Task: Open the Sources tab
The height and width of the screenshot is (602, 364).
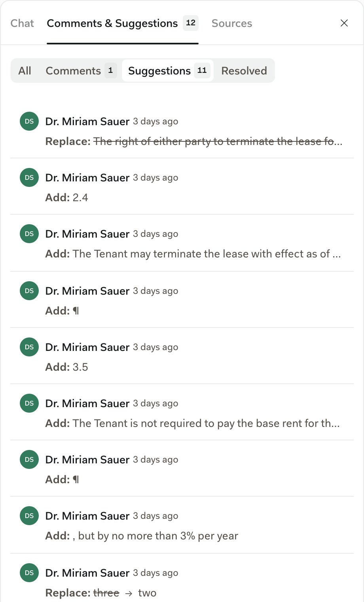Action: (x=232, y=23)
